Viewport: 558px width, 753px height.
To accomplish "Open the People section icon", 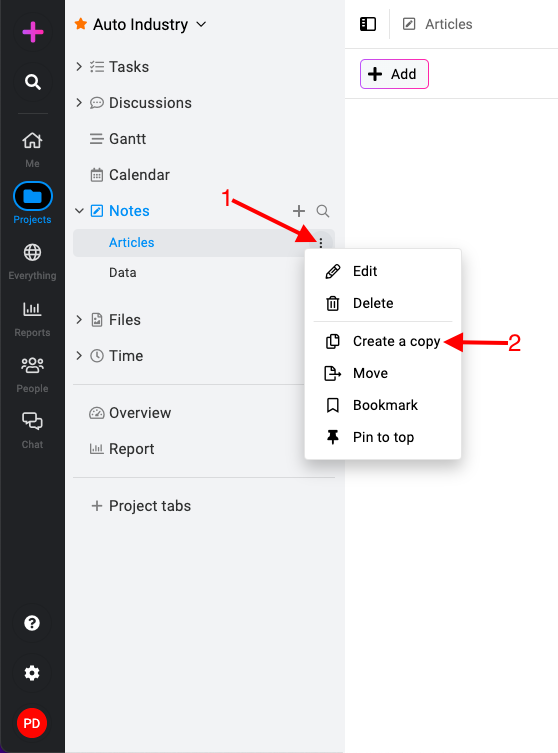I will [32, 365].
